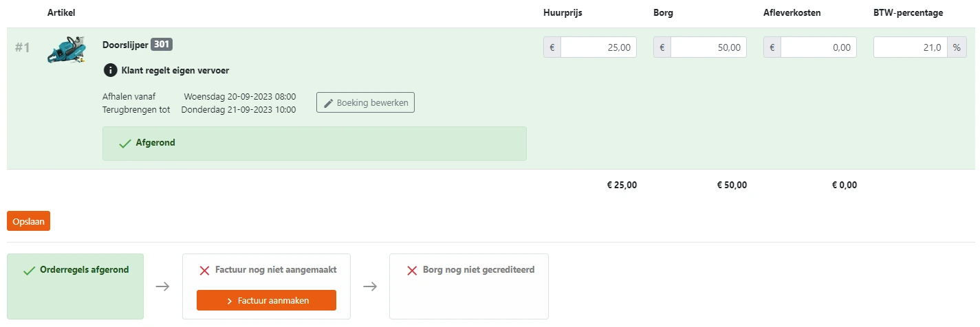Click the euro symbol of the Huurprijs field
The image size is (980, 327).
[552, 47]
